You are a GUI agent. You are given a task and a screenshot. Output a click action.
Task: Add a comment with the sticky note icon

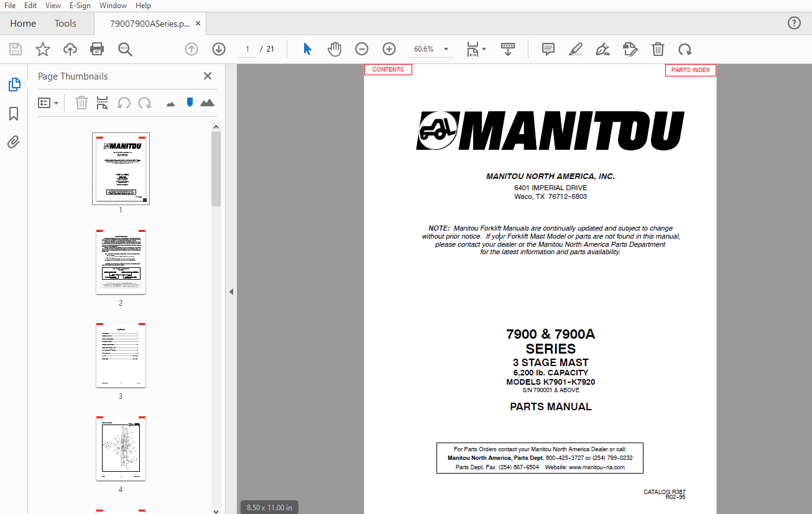tap(548, 49)
